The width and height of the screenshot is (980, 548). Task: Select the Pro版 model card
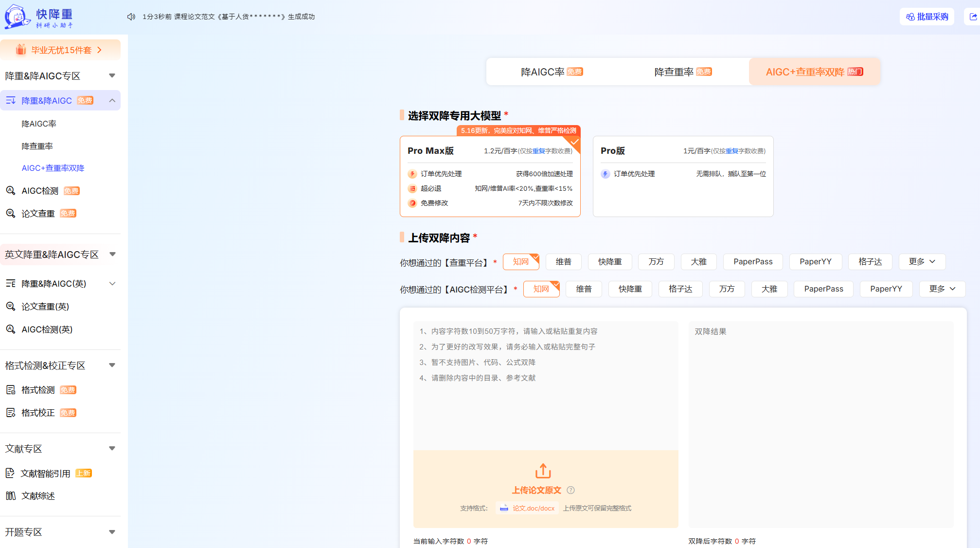[683, 176]
